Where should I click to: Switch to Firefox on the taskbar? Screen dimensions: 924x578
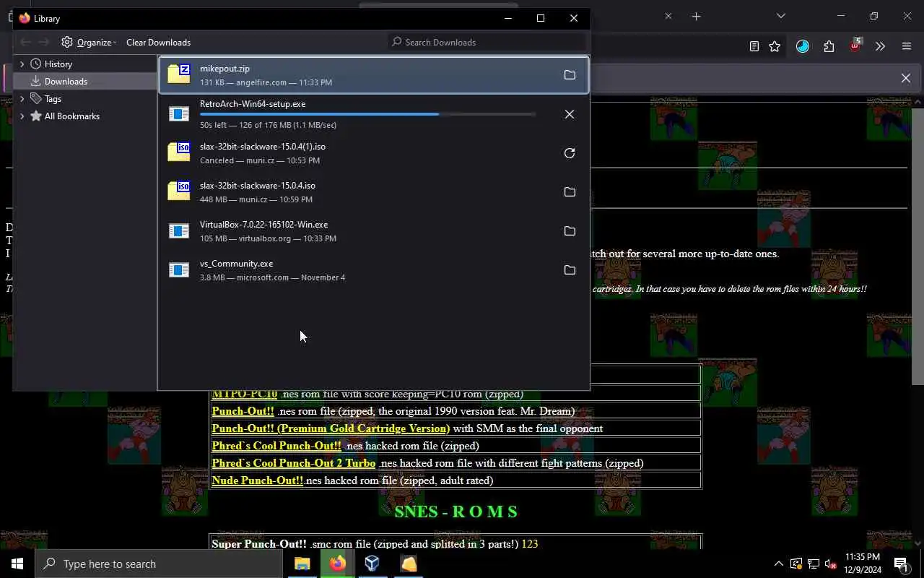pos(337,564)
